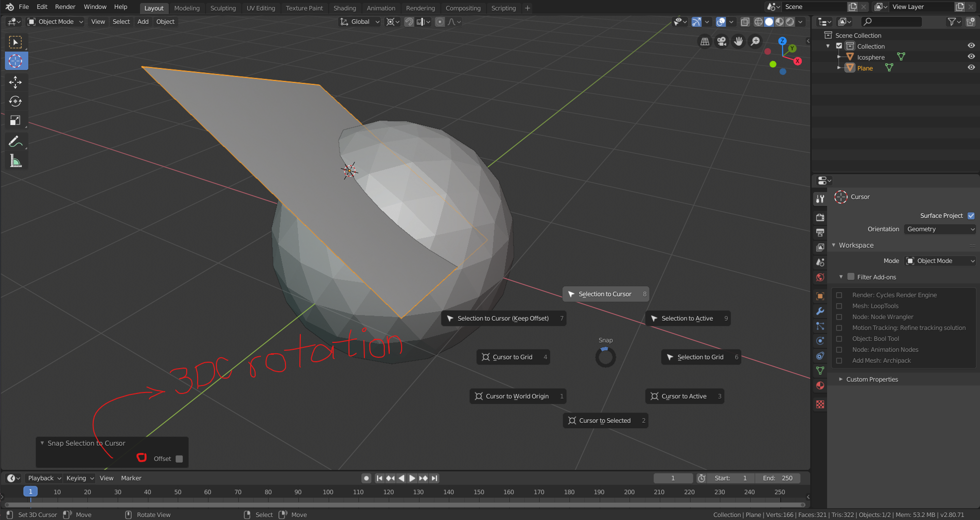Viewport: 980px width, 520px height.
Task: Select the Rotate tool
Action: click(16, 101)
